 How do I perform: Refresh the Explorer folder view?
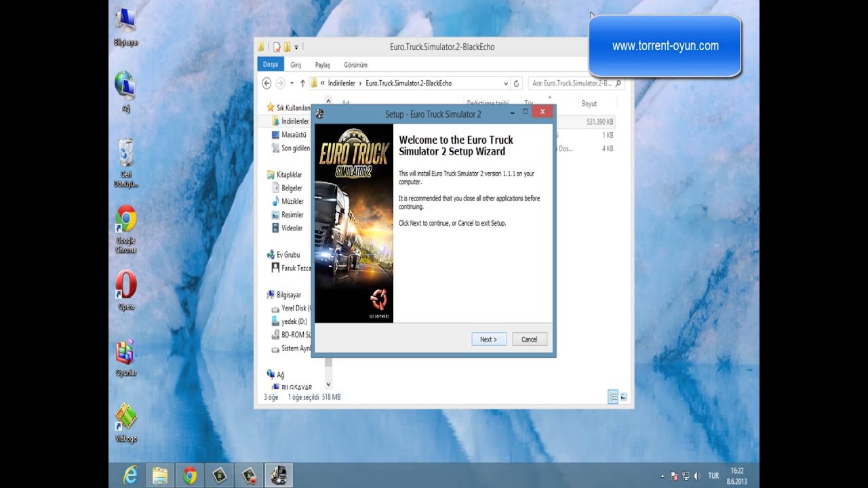pyautogui.click(x=517, y=83)
